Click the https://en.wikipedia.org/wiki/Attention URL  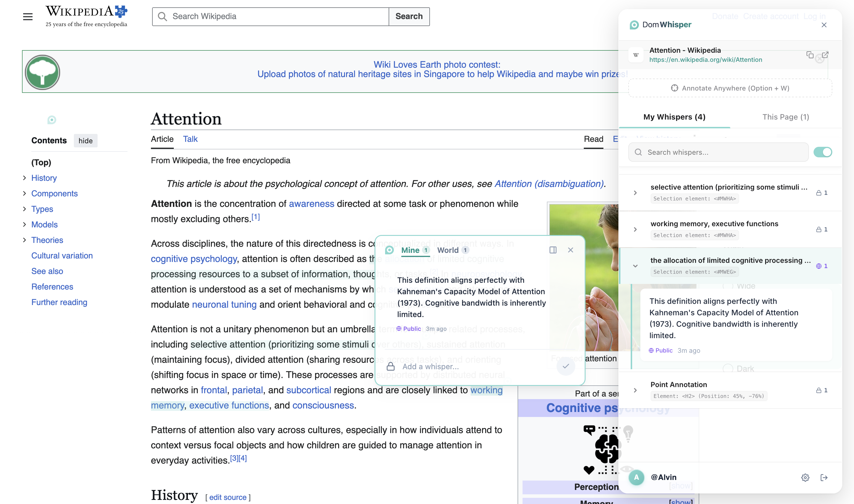(x=706, y=60)
